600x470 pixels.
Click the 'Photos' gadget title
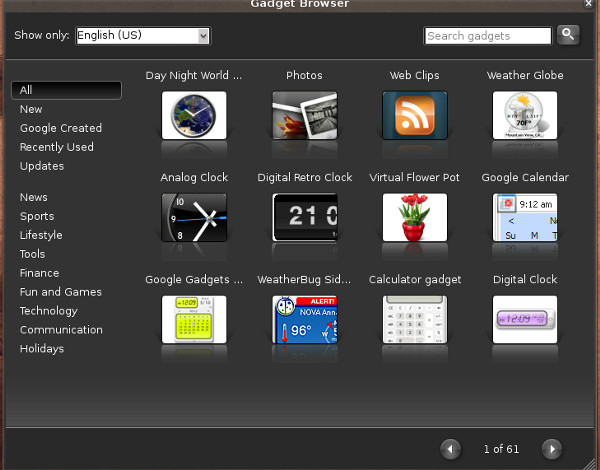point(304,75)
